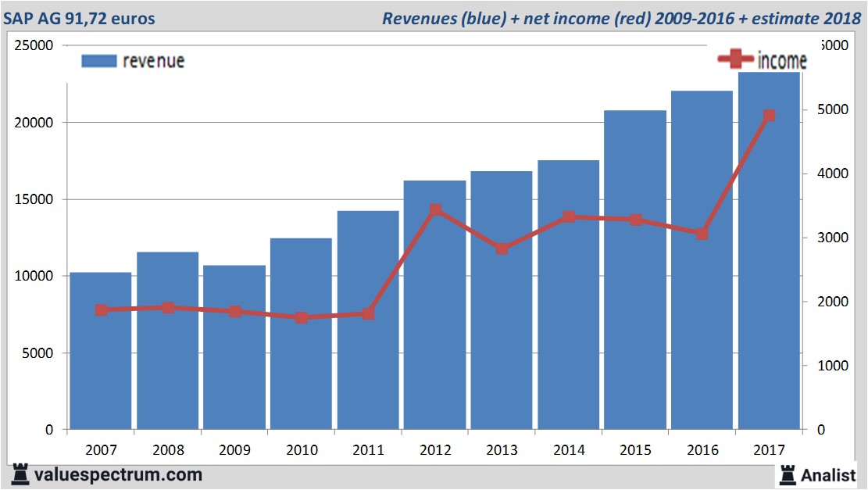Select the "2010" year label

point(302,449)
